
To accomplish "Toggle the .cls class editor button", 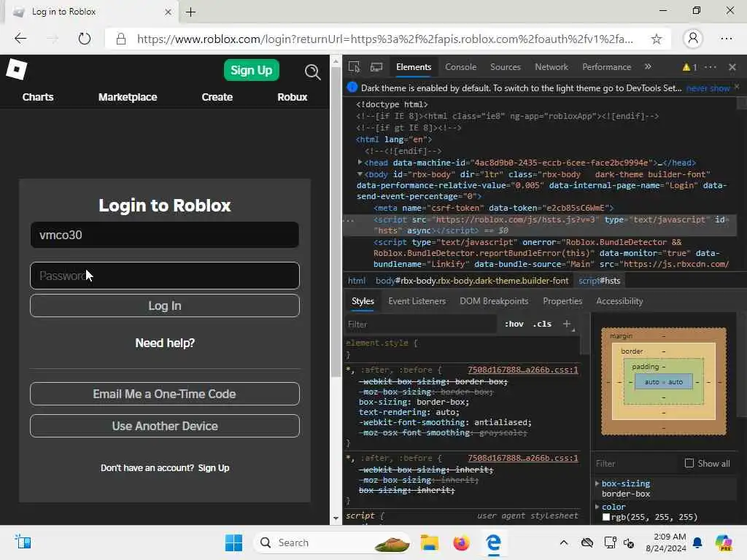I will pos(542,324).
